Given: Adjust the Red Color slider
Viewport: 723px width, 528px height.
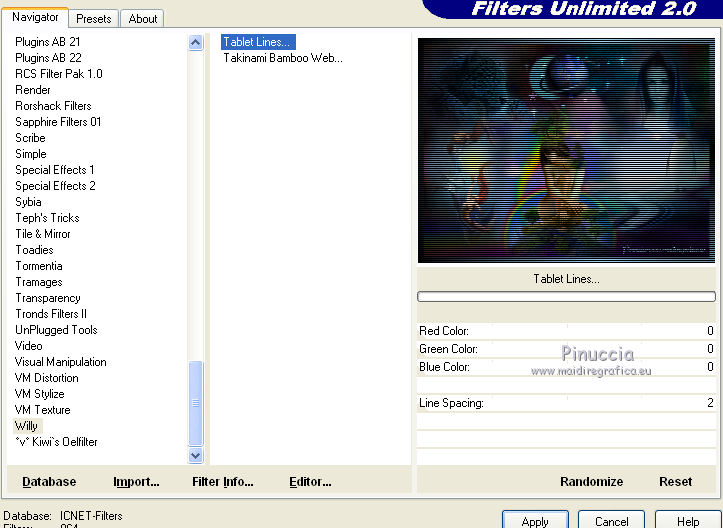Looking at the screenshot, I should tap(566, 331).
